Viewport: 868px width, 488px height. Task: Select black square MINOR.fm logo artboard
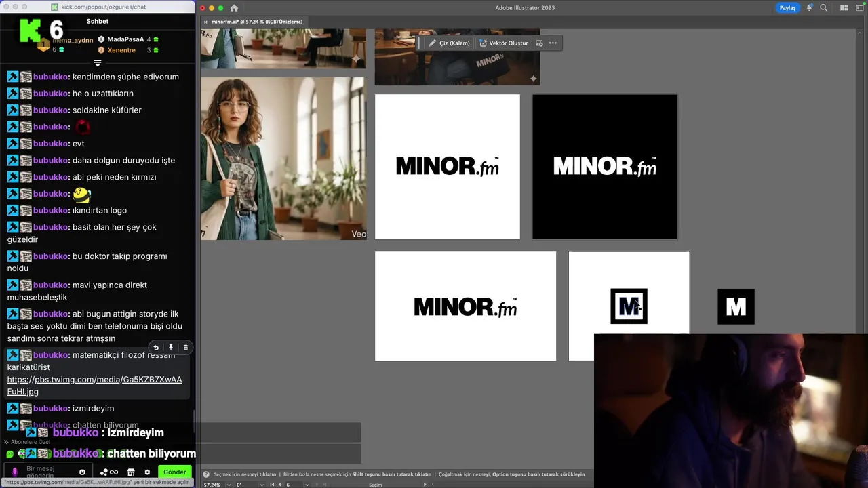pos(605,167)
